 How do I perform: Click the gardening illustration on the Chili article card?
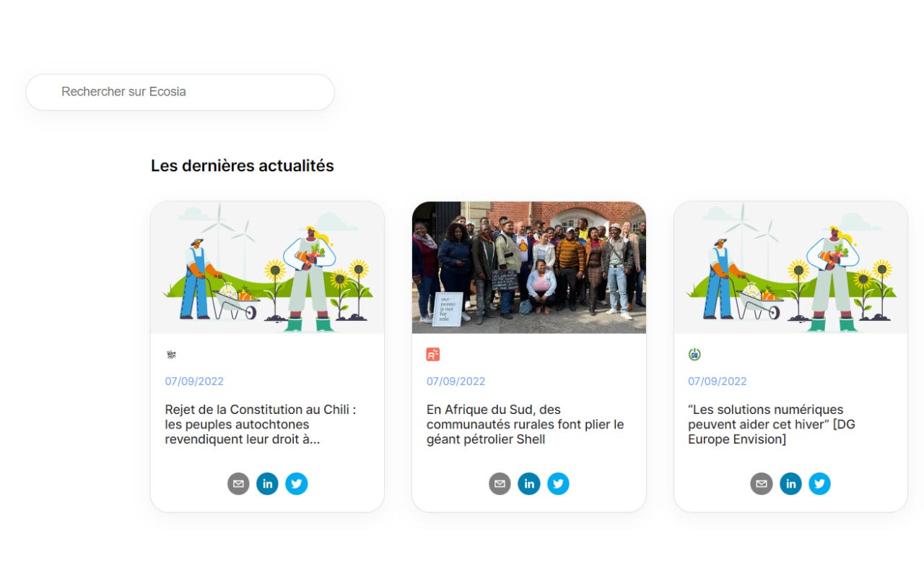pos(267,267)
